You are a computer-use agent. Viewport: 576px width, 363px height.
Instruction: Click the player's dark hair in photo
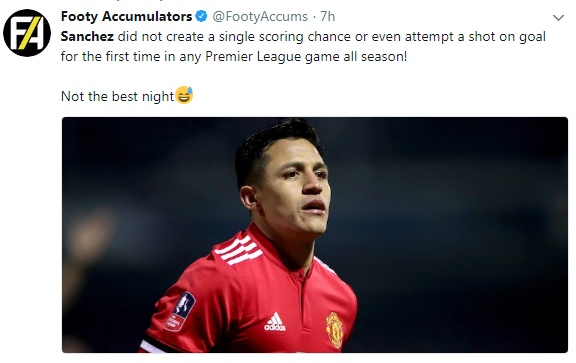(x=274, y=147)
